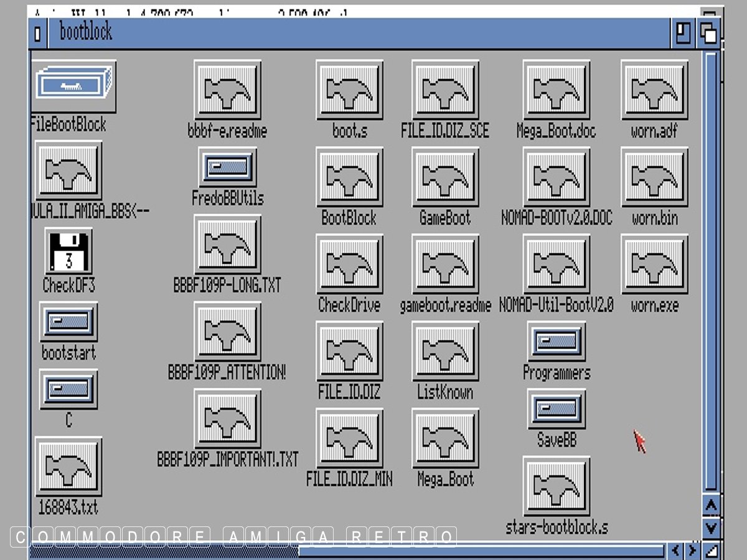Open the Programmers drawer
747x560 pixels.
pyautogui.click(x=556, y=341)
